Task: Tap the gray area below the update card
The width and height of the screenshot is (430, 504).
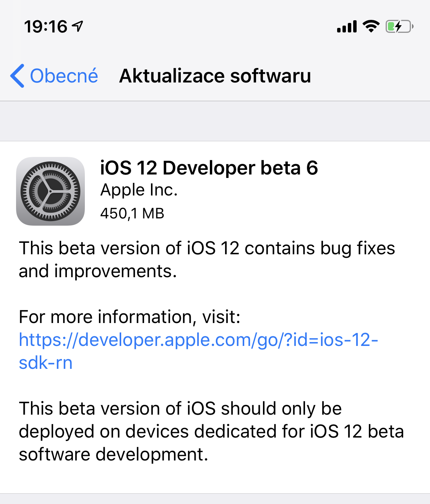Action: (x=215, y=499)
